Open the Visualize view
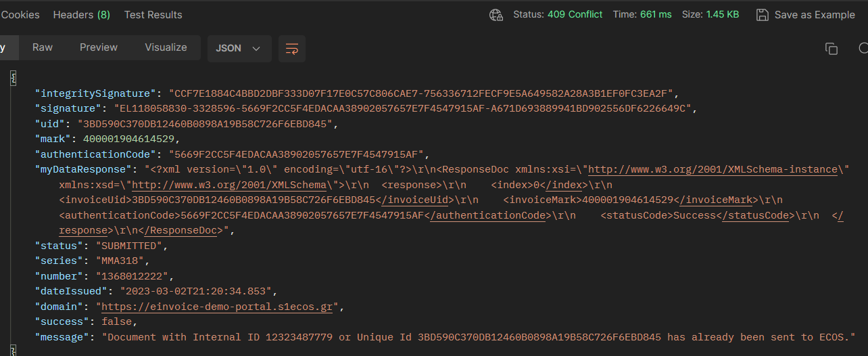Image resolution: width=868 pixels, height=356 pixels. (166, 47)
